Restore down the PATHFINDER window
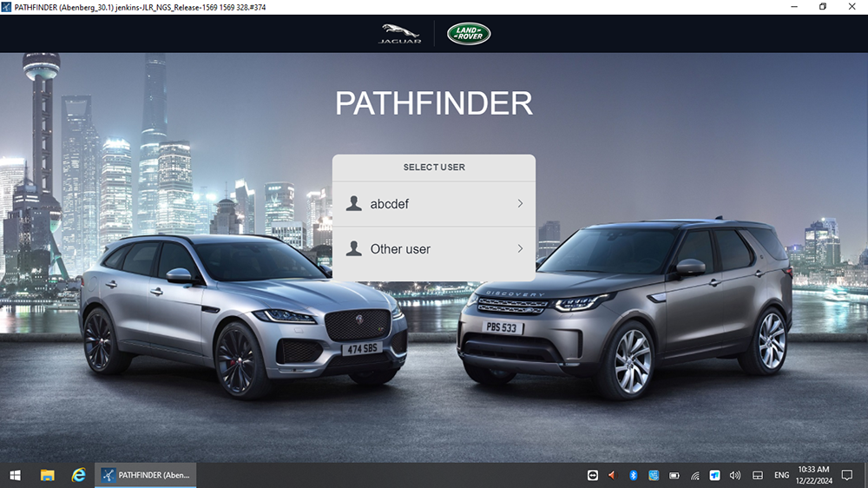Image resolution: width=868 pixels, height=488 pixels. click(823, 7)
